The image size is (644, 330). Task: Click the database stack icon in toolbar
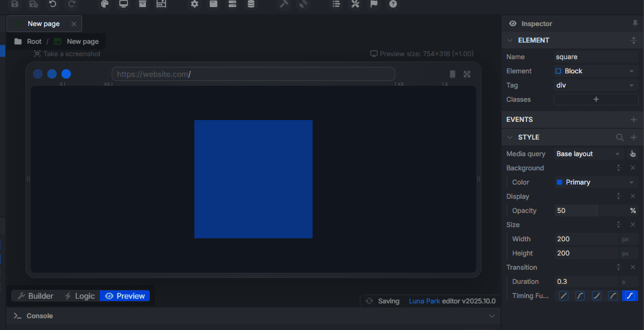click(x=251, y=4)
